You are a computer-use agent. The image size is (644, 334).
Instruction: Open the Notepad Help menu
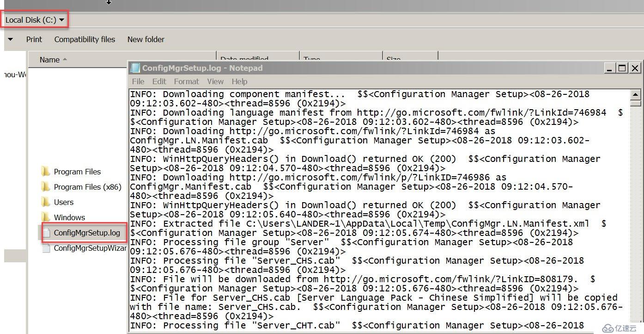[239, 81]
